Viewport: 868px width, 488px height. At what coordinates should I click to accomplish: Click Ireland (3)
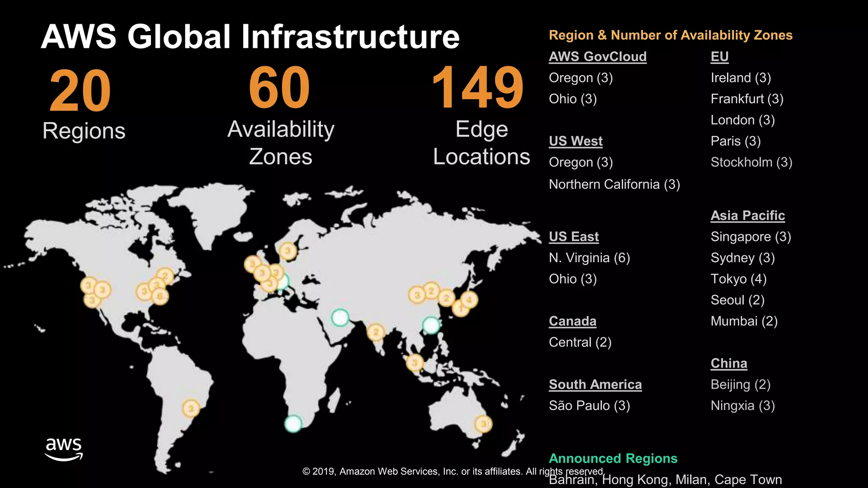pyautogui.click(x=740, y=78)
